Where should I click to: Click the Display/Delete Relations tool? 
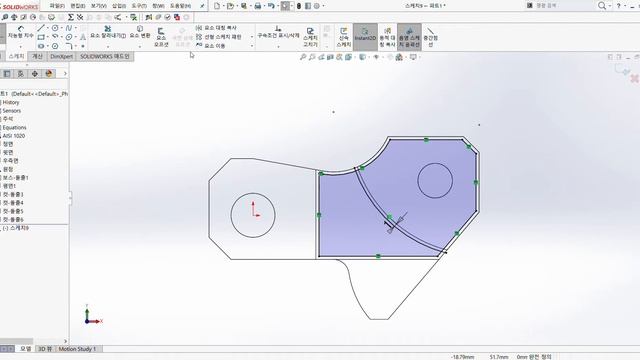point(278,33)
